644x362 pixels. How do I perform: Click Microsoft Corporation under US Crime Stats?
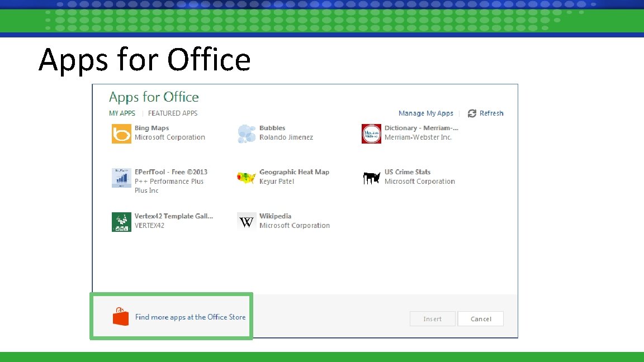click(x=420, y=182)
